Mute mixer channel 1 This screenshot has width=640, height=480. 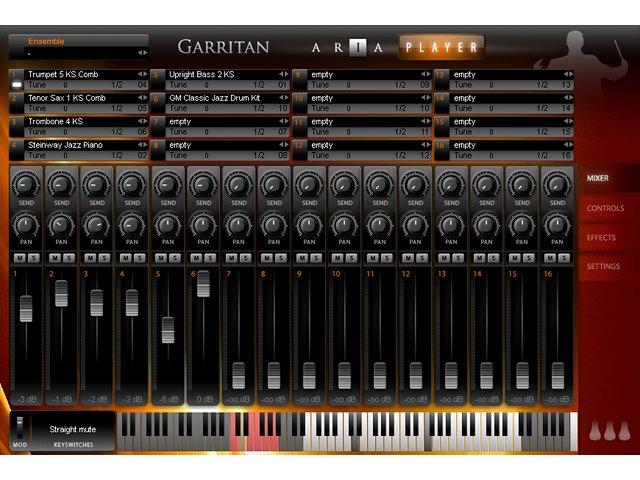point(20,258)
